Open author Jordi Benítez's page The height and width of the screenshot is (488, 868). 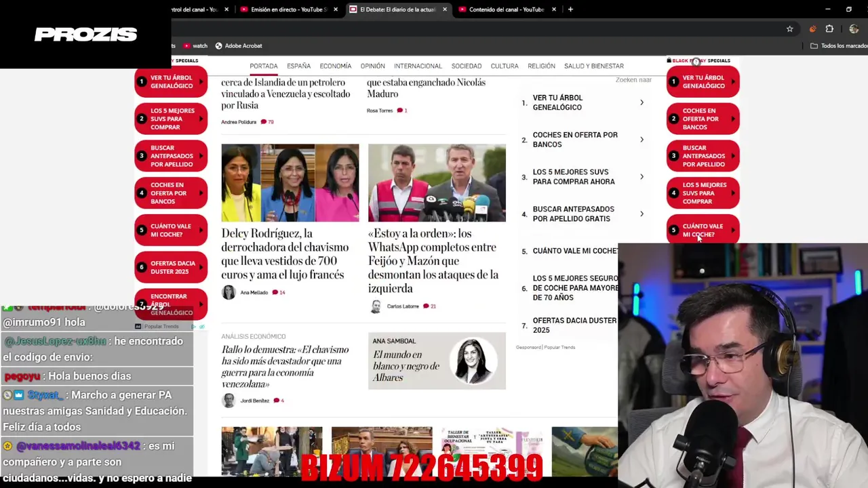(x=255, y=401)
